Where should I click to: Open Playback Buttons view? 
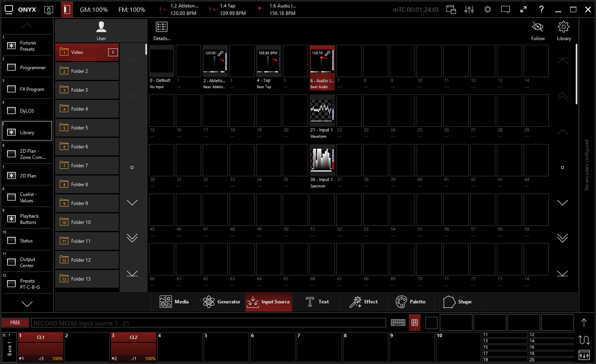27,219
